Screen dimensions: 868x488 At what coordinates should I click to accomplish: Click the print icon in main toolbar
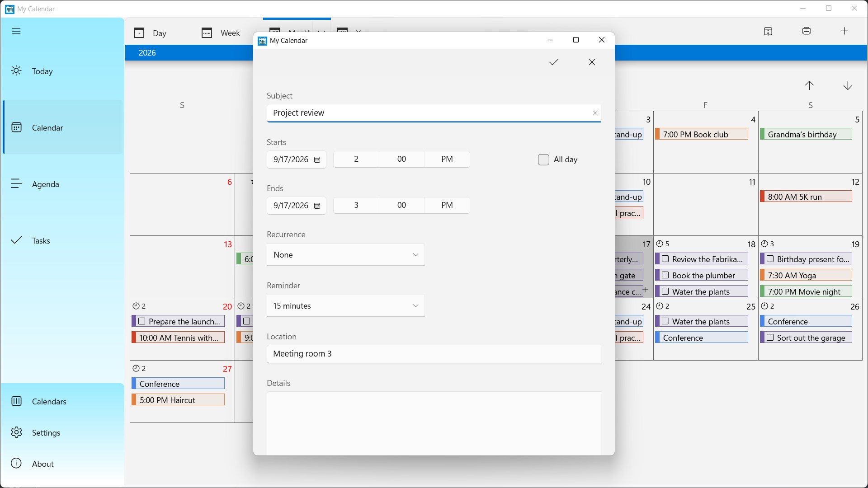(807, 31)
